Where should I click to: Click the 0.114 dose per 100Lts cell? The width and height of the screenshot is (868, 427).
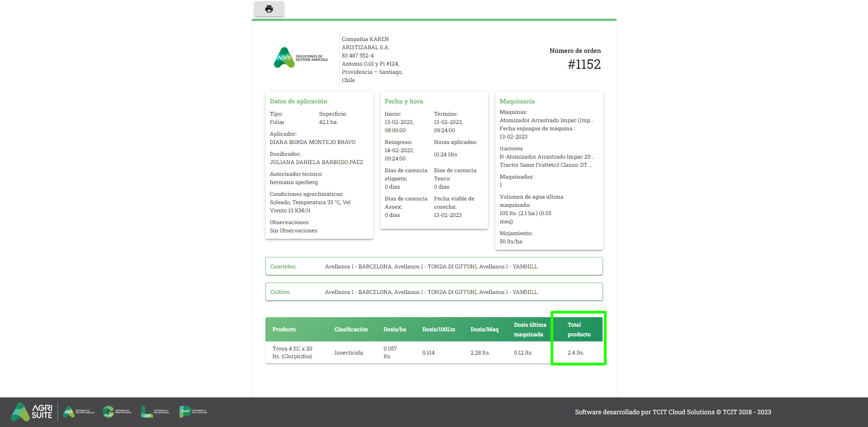(x=428, y=353)
